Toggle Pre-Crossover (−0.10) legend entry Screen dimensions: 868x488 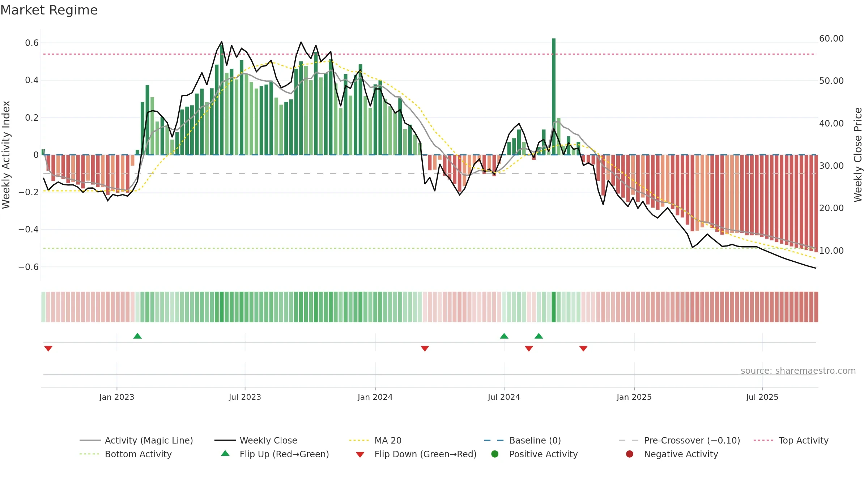679,440
